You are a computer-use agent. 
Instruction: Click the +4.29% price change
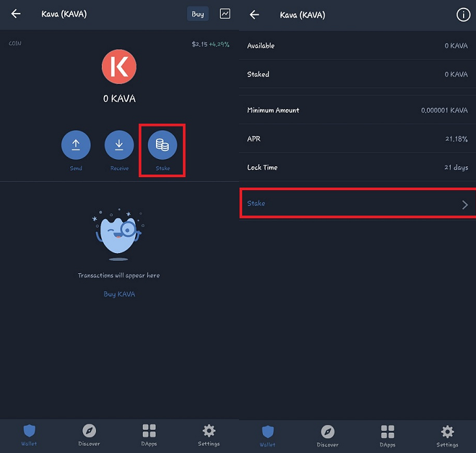pyautogui.click(x=219, y=44)
